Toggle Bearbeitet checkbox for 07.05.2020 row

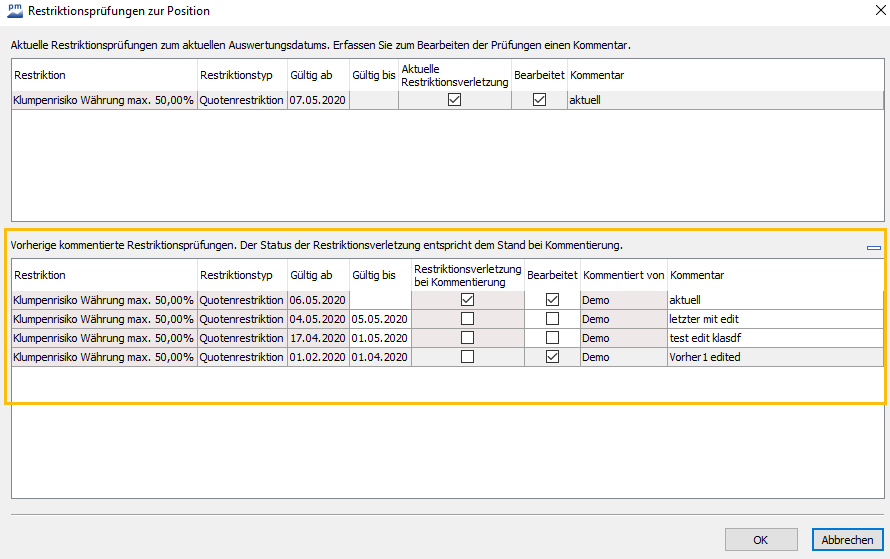(x=539, y=100)
